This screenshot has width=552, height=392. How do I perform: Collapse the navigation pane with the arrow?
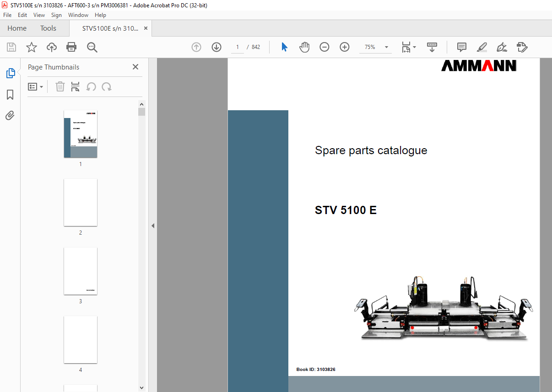[x=153, y=226]
